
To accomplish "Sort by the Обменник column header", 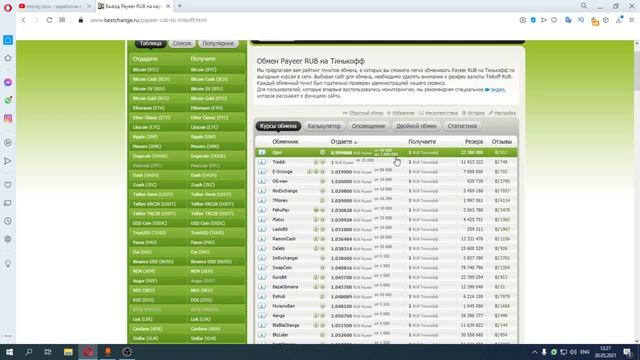I will pyautogui.click(x=285, y=142).
